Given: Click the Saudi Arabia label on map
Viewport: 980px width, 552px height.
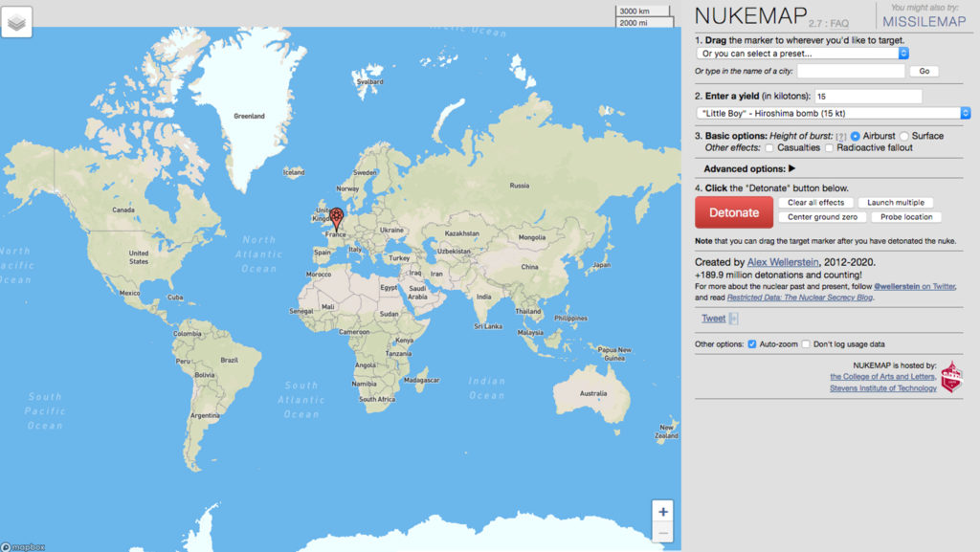Looking at the screenshot, I should tap(417, 292).
